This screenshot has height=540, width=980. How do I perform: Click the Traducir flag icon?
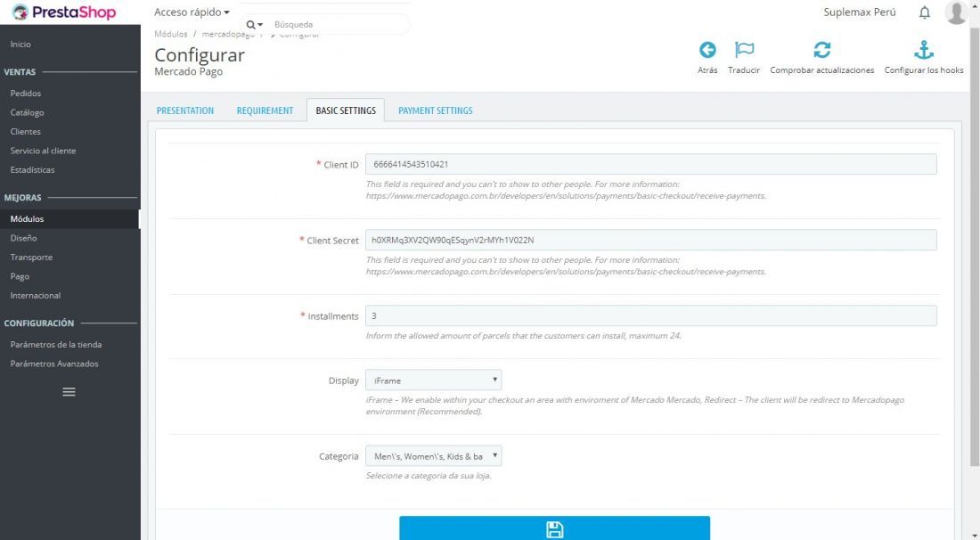coord(744,50)
